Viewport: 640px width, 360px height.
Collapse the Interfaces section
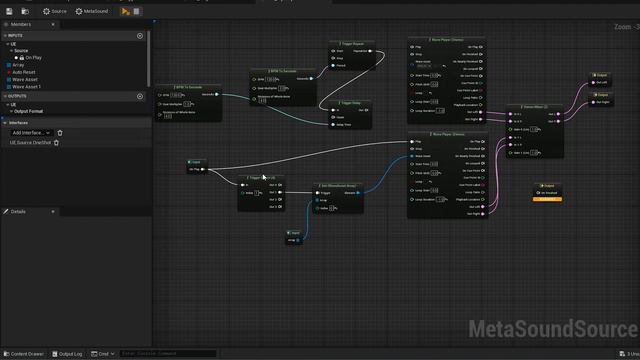coord(5,123)
